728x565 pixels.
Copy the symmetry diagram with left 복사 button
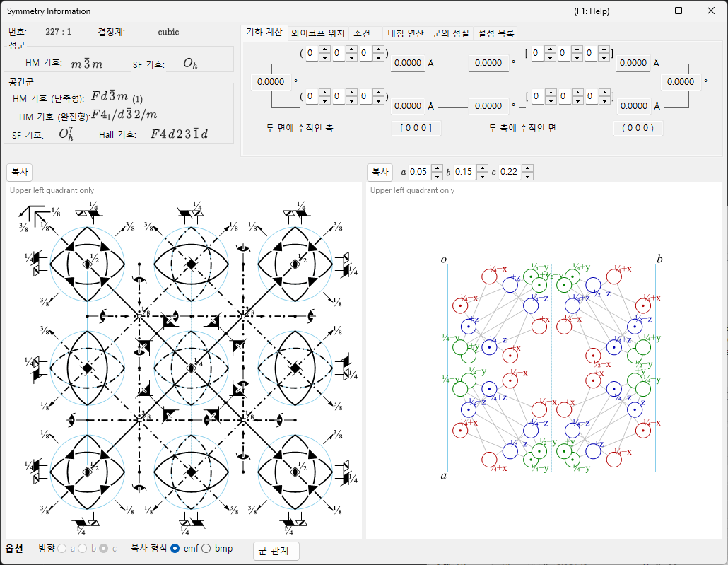click(x=20, y=172)
